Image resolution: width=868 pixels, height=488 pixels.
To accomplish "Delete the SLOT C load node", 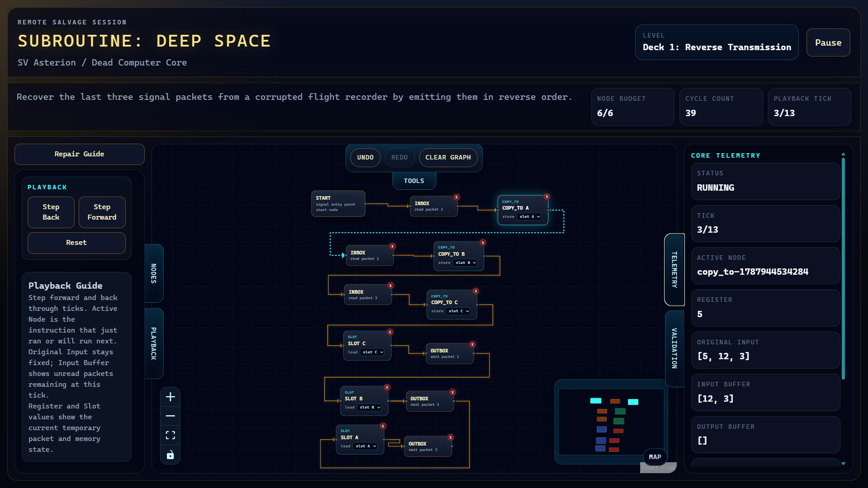I will [x=390, y=332].
